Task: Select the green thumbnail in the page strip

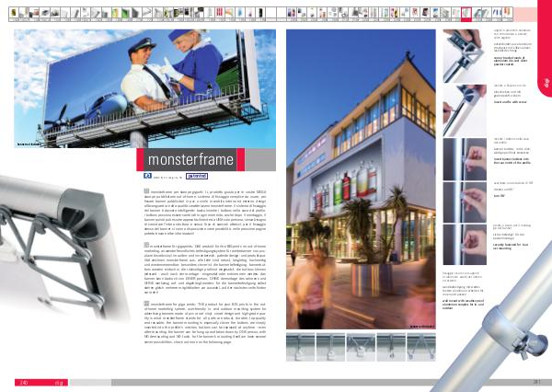Action: pyautogui.click(x=126, y=14)
